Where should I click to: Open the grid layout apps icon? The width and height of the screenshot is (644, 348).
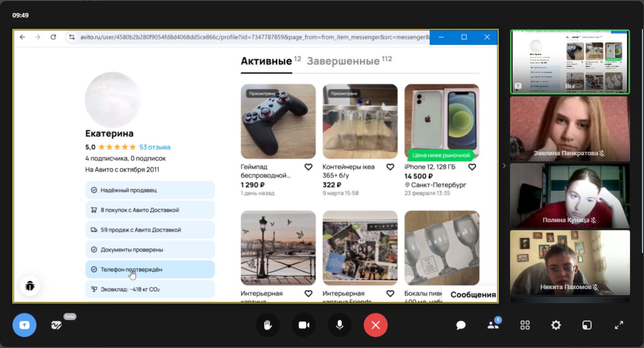coord(525,325)
